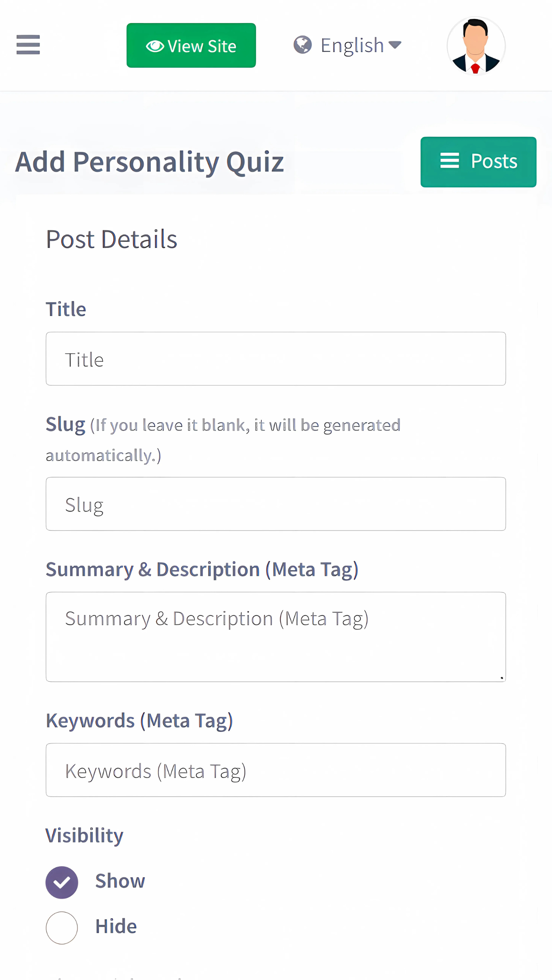
Task: Click the checkmark icon beside Show
Action: [62, 882]
